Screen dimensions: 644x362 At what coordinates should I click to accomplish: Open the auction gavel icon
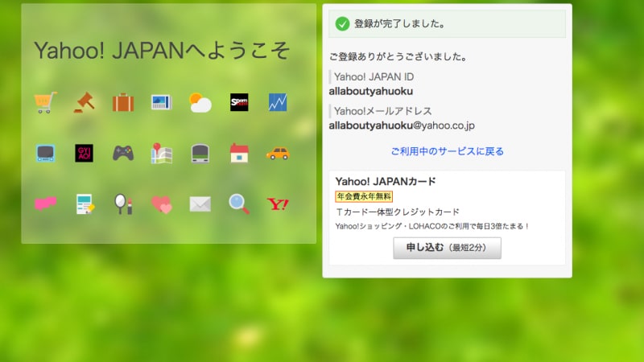tap(85, 102)
